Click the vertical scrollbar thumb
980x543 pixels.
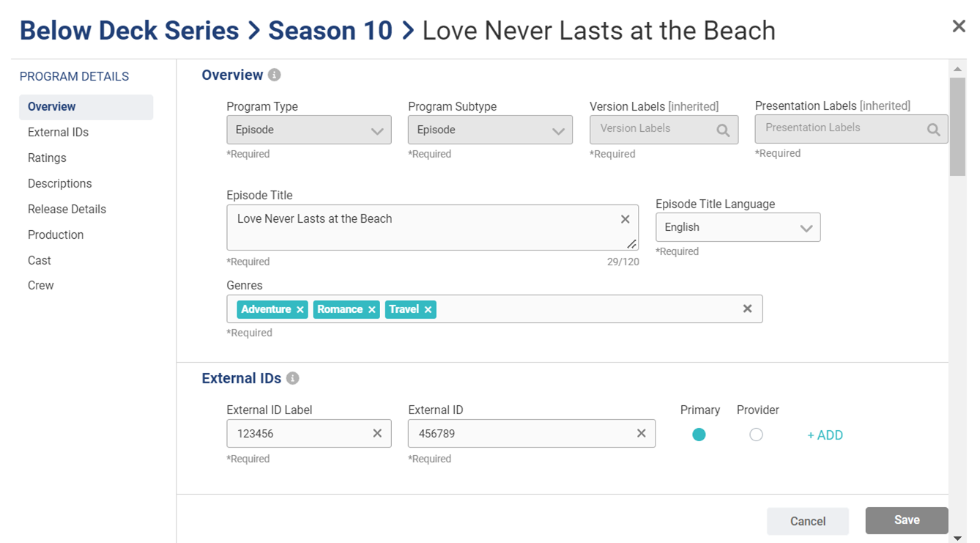957,126
